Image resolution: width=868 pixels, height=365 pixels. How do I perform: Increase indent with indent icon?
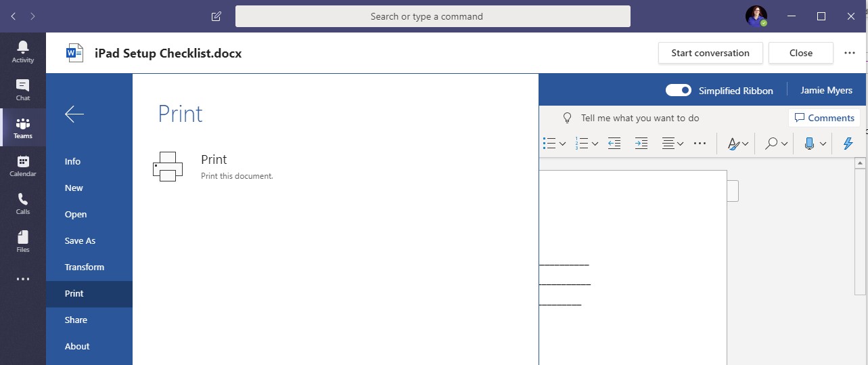point(641,144)
